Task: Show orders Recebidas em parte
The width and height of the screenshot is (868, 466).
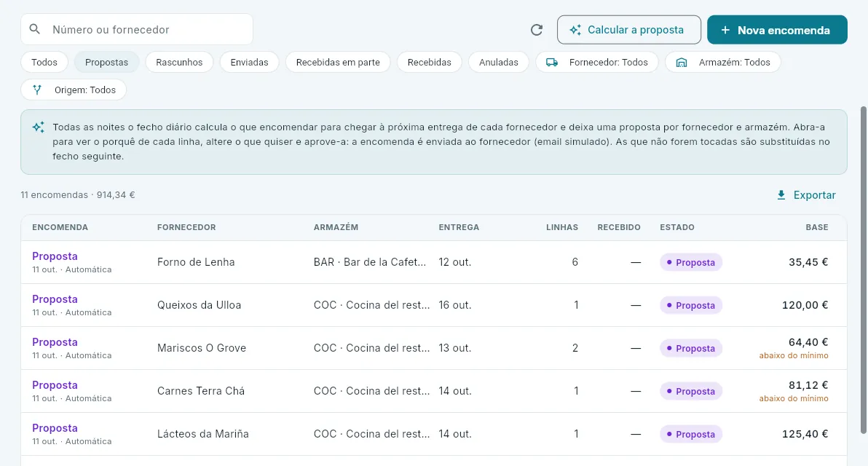Action: tap(338, 62)
